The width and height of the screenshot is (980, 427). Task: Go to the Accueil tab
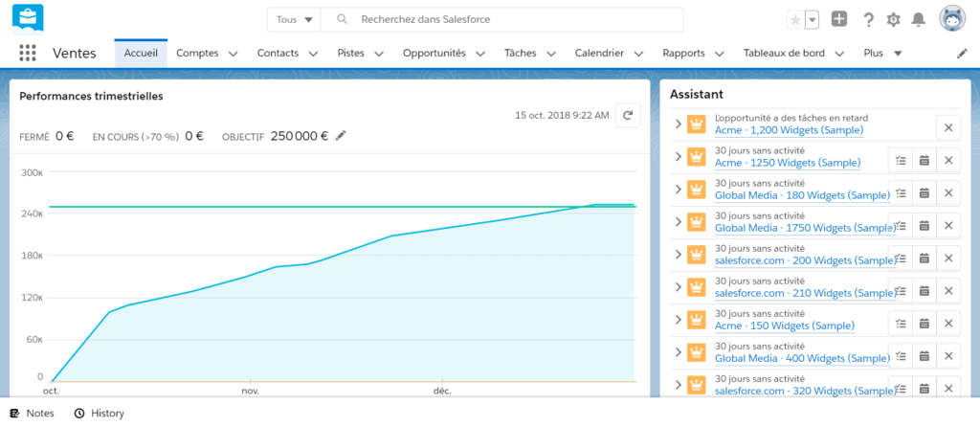[x=141, y=54]
